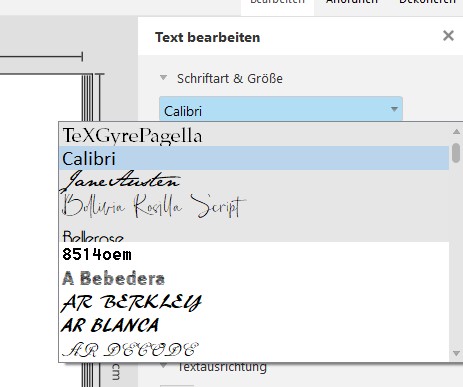Click the font list scroll-down arrow
Screen dimensions: 463x387
click(456, 353)
